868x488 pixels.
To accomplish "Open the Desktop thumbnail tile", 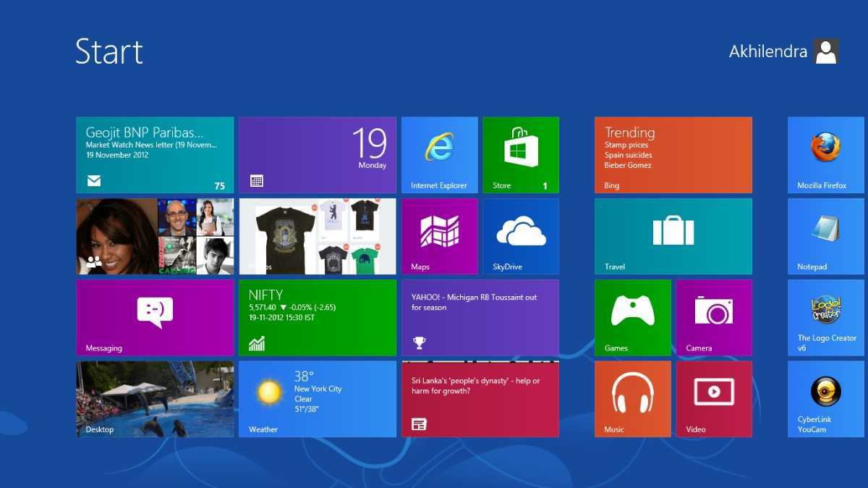I will tap(155, 398).
